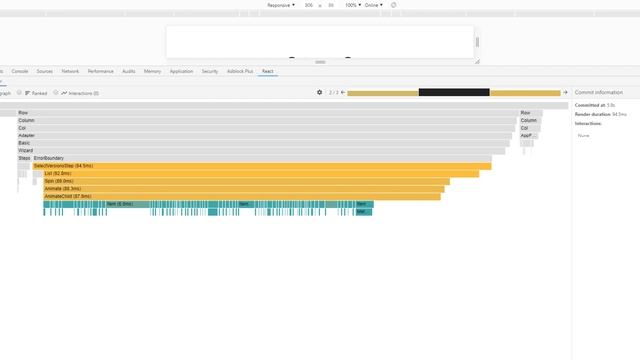
Task: Select the Steps flame bar
Action: [24, 158]
